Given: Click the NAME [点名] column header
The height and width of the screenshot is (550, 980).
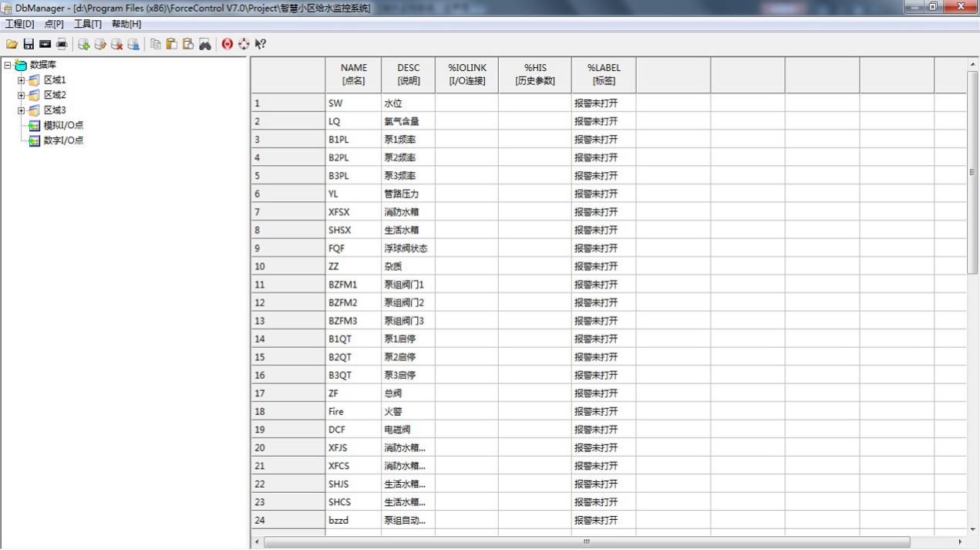Looking at the screenshot, I should point(353,74).
